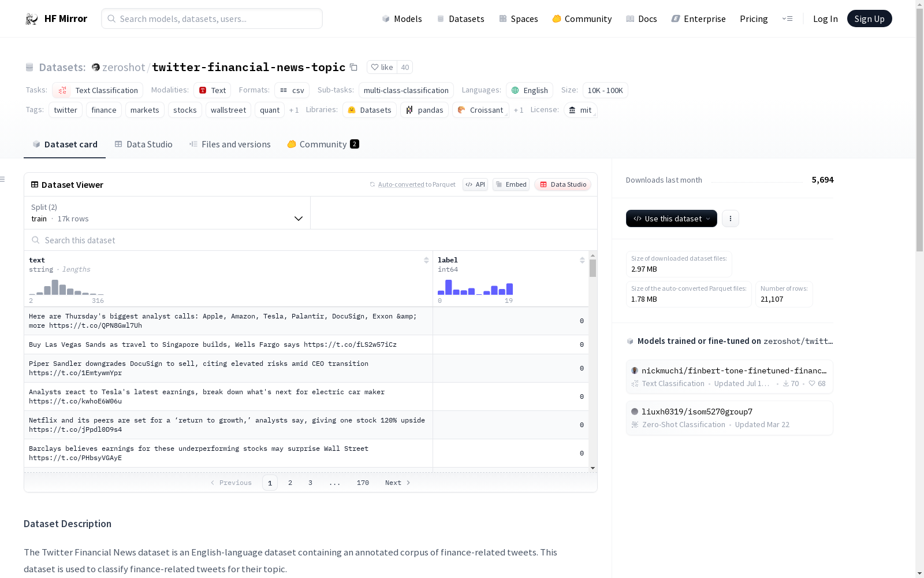Click the Datasets category icon beside title
924x578 pixels.
(29, 67)
